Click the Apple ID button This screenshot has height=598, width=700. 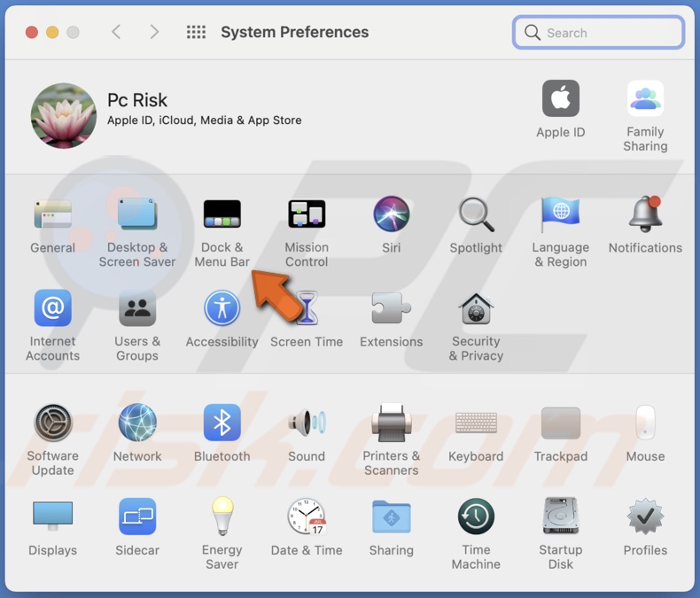[x=560, y=98]
